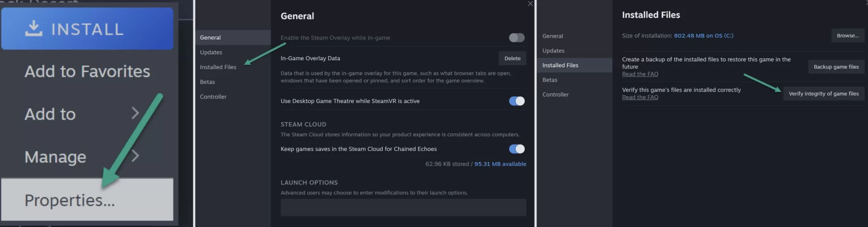The height and width of the screenshot is (227, 868).
Task: Click Verify integrity of game files
Action: coord(823,94)
